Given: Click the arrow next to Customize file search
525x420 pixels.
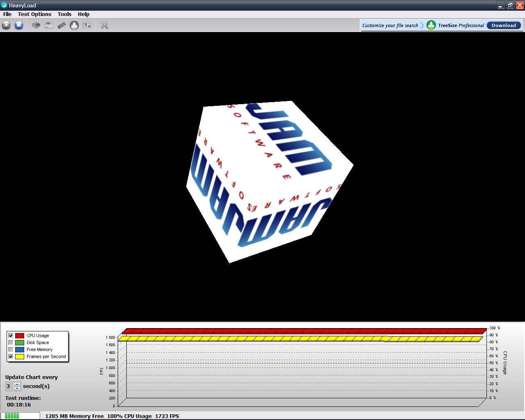Looking at the screenshot, I should pyautogui.click(x=422, y=25).
